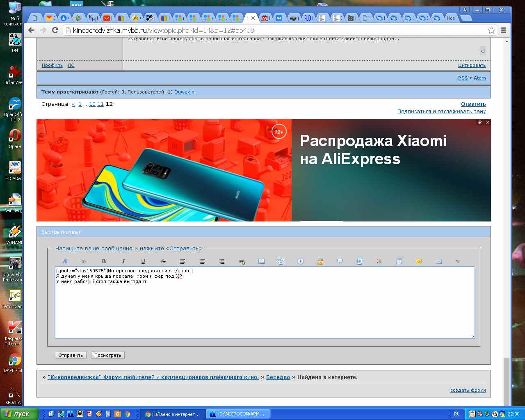This screenshot has height=420, width=525.
Task: Go to page 1 of the topic
Action: pos(80,104)
